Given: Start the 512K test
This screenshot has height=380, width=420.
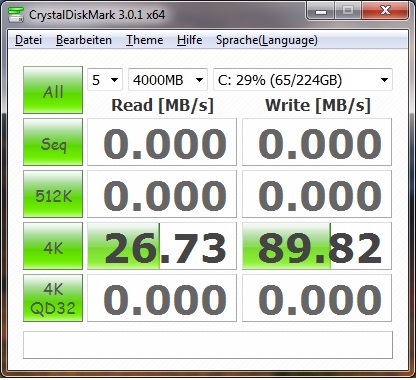Looking at the screenshot, I should point(53,194).
